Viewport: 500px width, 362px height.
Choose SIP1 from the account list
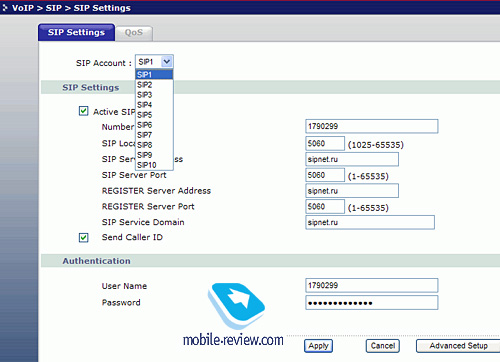[154, 75]
